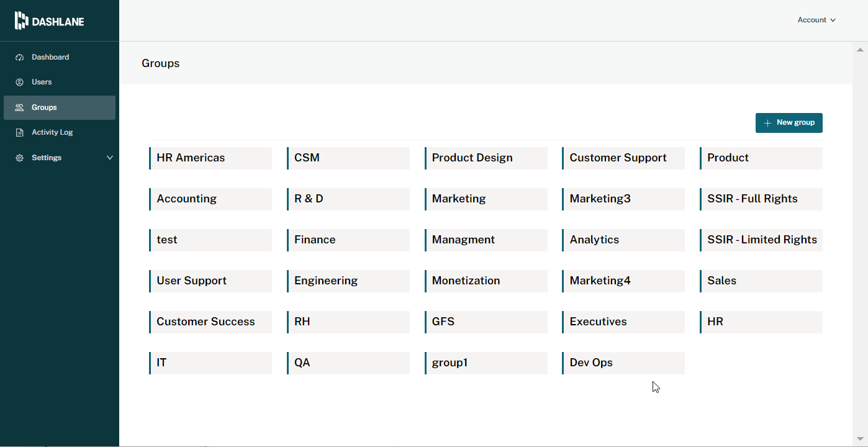Image resolution: width=868 pixels, height=447 pixels.
Task: Choose the Executives group
Action: pos(623,322)
